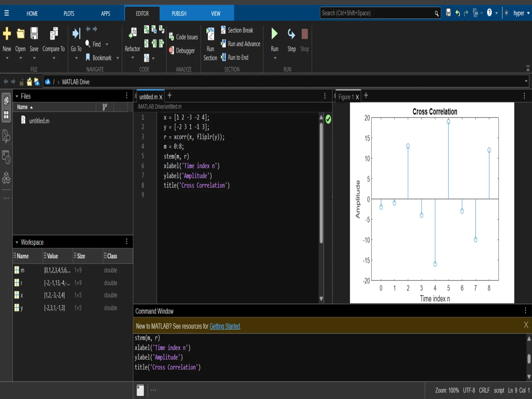The image size is (532, 399).
Task: Click the Bookmark icon
Action: click(88, 57)
